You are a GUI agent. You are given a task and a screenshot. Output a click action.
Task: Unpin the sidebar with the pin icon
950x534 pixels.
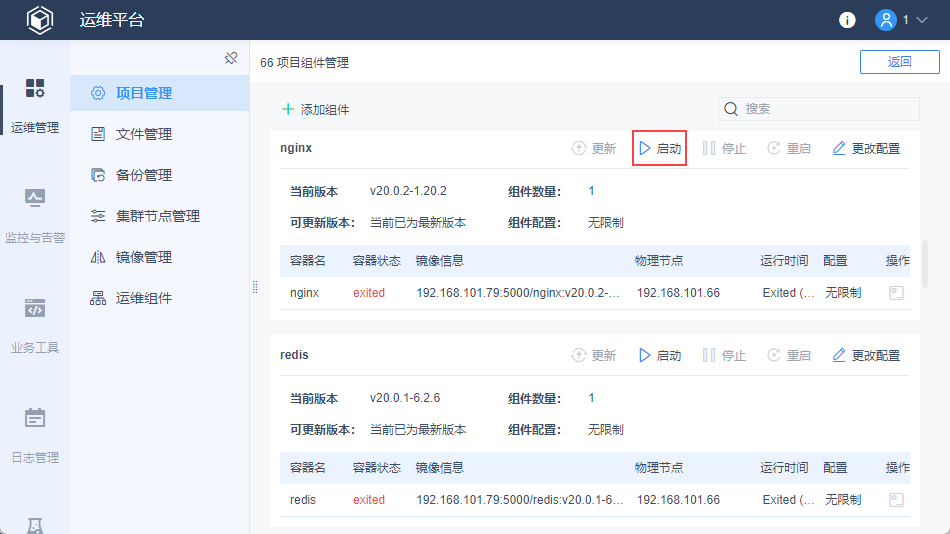pos(231,58)
